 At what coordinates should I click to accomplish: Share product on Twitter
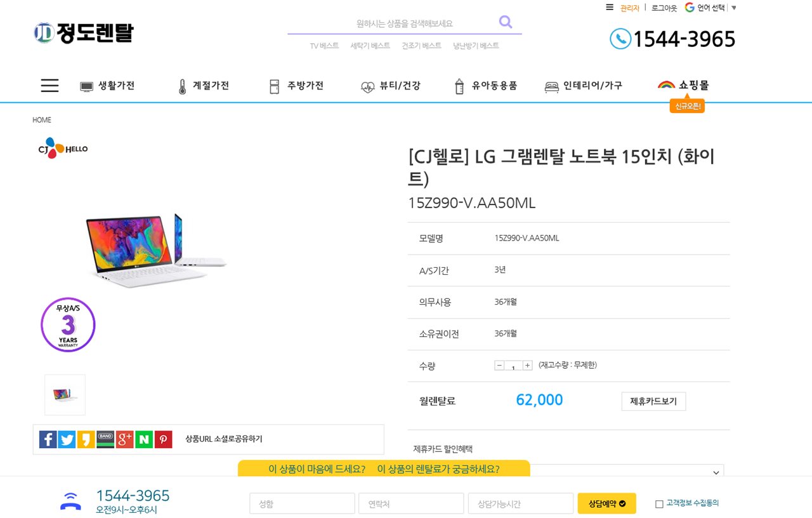click(x=67, y=439)
